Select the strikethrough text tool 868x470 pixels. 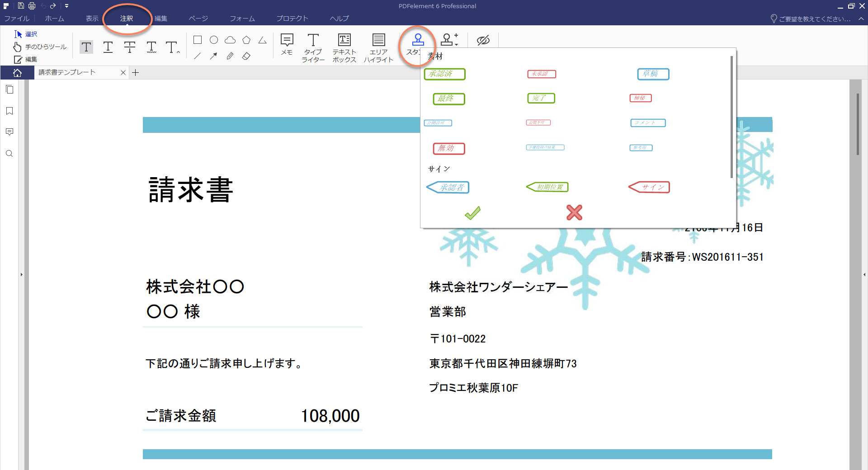click(130, 47)
